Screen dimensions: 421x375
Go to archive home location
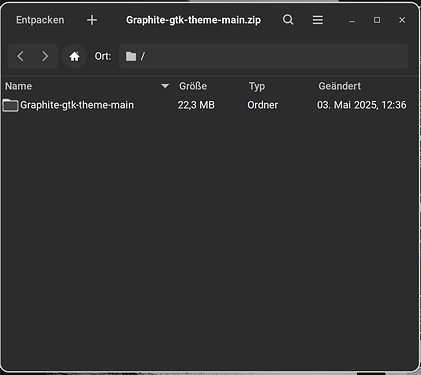[x=74, y=56]
